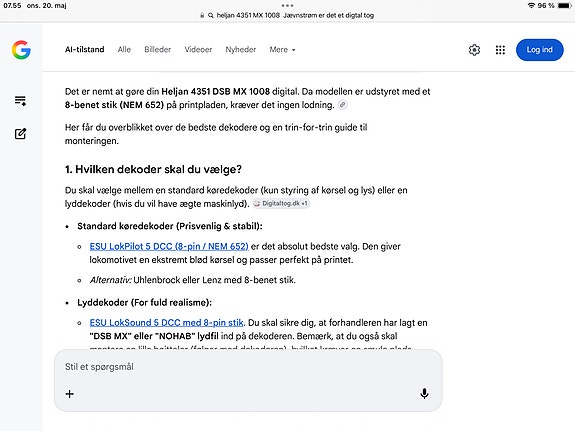
Task: Select the Nyheder tab
Action: pos(241,50)
